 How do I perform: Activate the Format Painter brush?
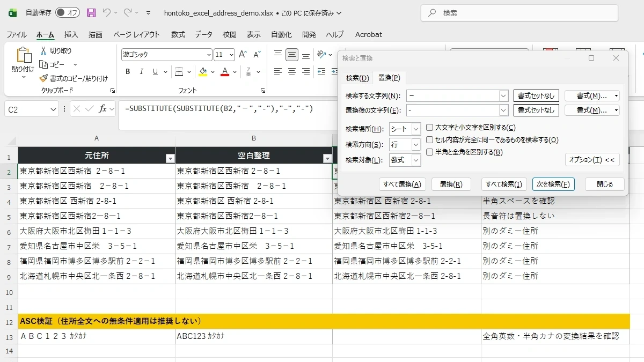pyautogui.click(x=43, y=78)
